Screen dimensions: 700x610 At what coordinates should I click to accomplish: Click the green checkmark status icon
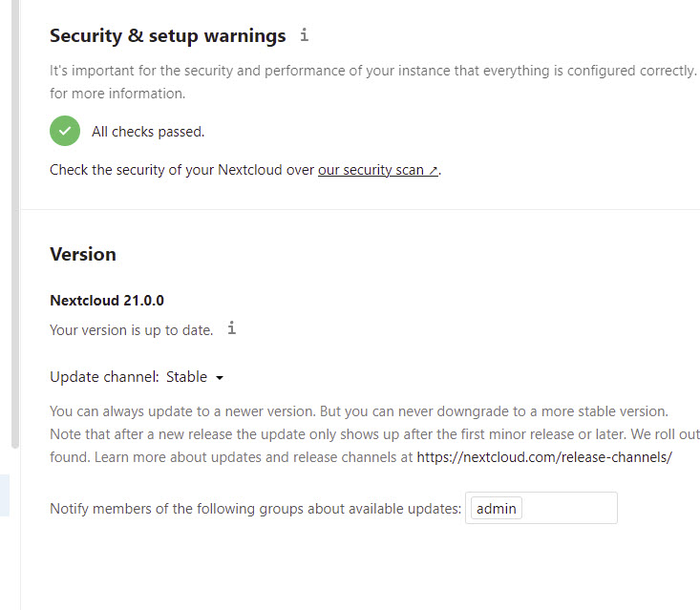[x=65, y=131]
